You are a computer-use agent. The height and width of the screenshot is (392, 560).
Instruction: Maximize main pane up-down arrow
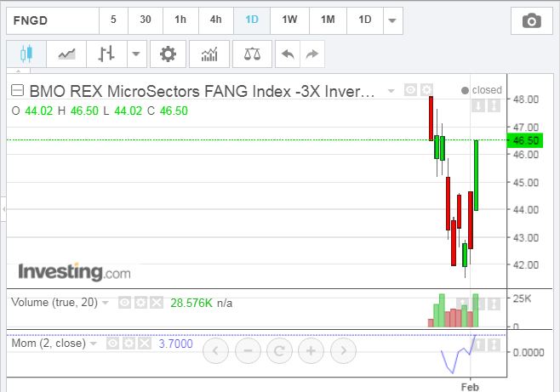click(494, 105)
